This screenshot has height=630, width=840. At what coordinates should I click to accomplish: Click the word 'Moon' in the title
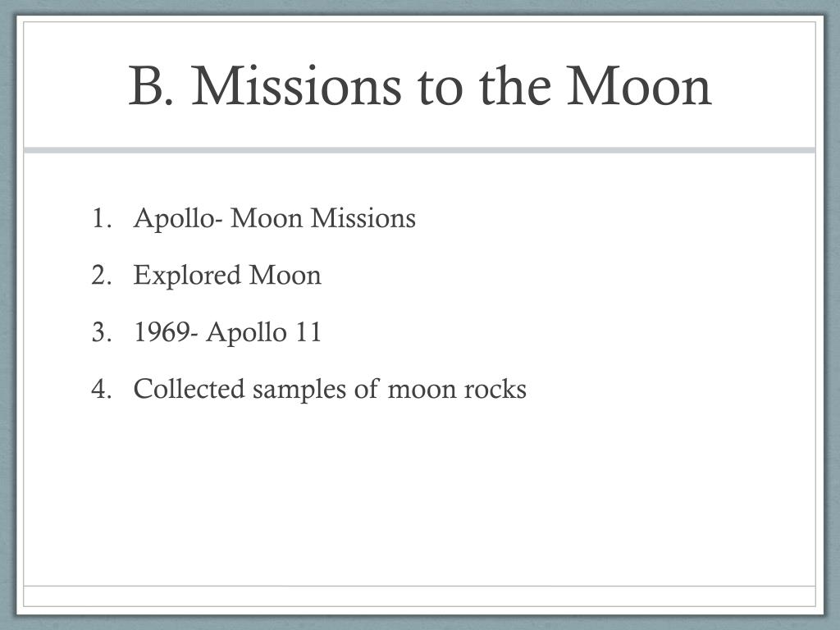pos(639,85)
